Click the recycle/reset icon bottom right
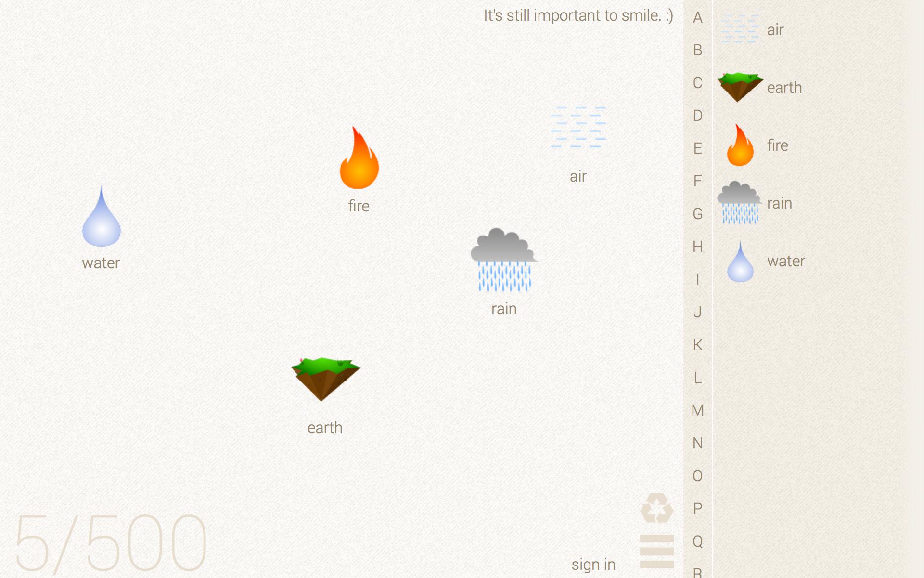 pos(656,508)
